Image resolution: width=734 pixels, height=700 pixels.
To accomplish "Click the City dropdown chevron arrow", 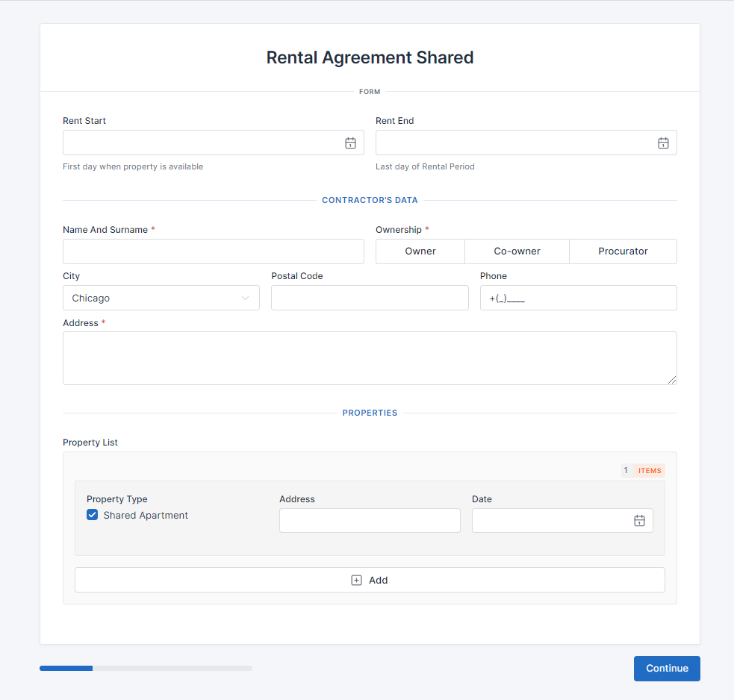I will (246, 298).
